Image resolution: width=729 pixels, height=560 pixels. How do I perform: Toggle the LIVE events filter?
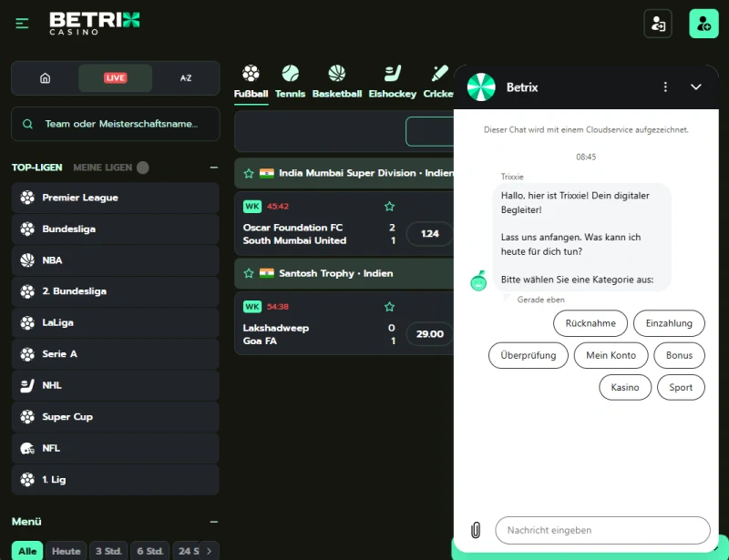click(115, 78)
